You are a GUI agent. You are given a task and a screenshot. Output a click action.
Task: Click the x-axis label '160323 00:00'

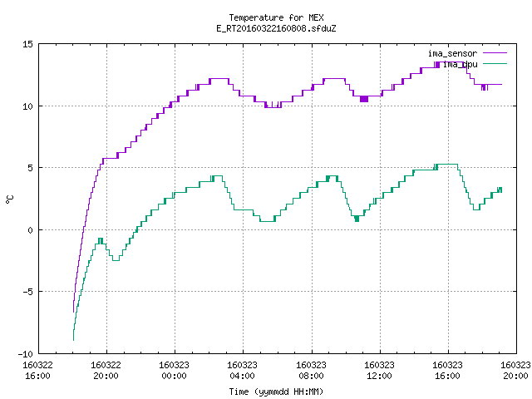pyautogui.click(x=174, y=370)
